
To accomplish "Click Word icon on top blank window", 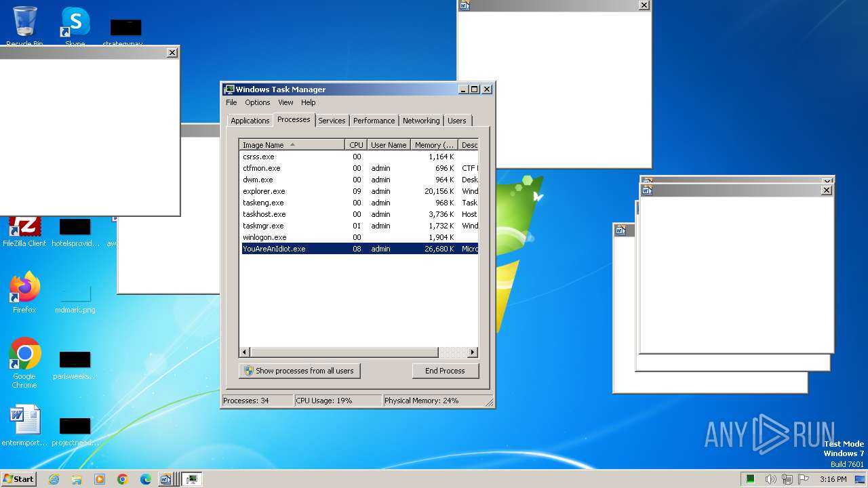I will click(465, 5).
